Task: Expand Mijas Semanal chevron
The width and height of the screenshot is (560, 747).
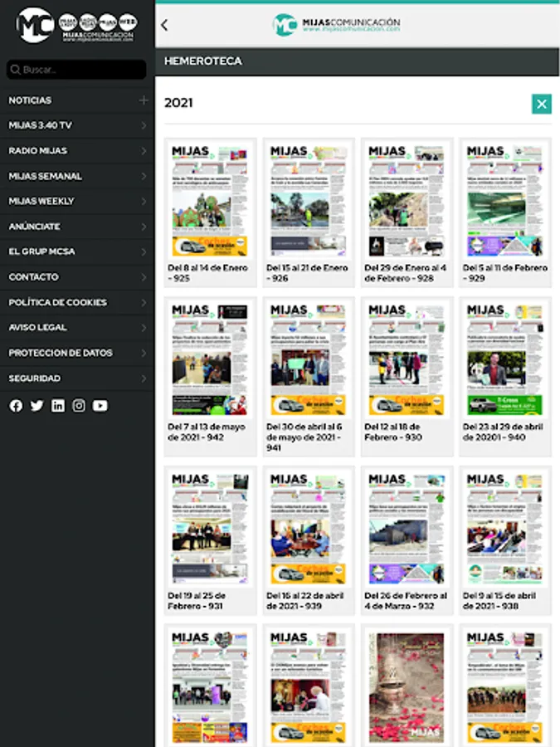Action: [144, 176]
